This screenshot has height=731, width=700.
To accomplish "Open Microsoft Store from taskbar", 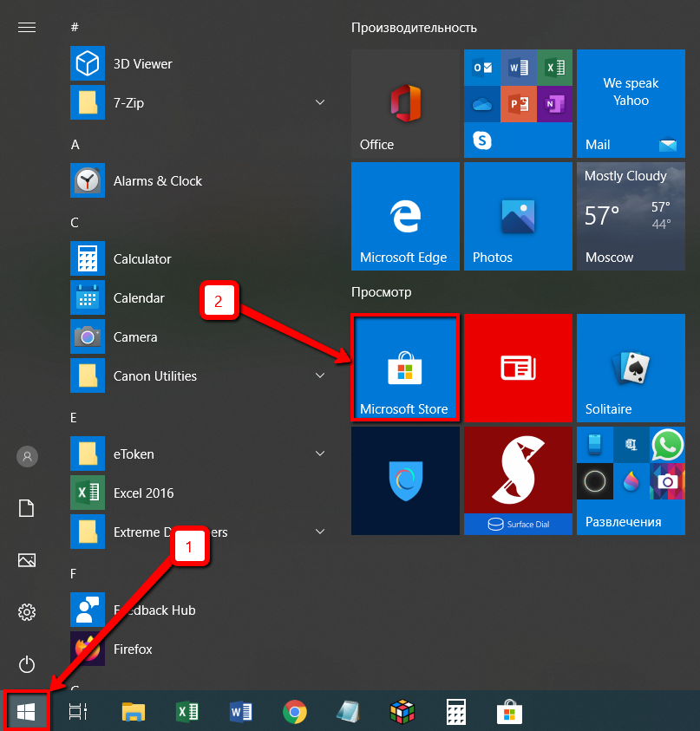I will (510, 712).
